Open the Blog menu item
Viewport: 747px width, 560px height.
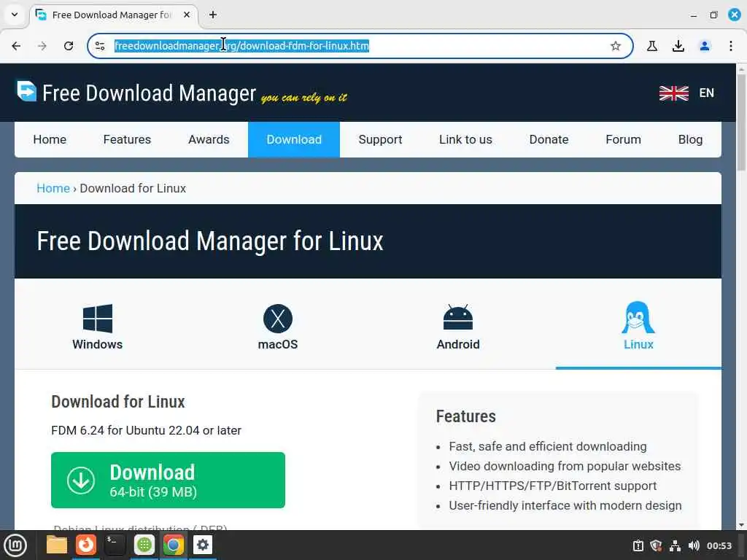pos(690,139)
